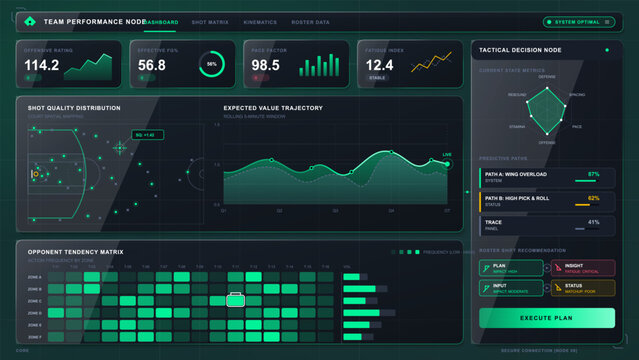Image resolution: width=639 pixels, height=360 pixels.
Task: Click the darkest frequency legend swatch
Action: click(x=393, y=252)
